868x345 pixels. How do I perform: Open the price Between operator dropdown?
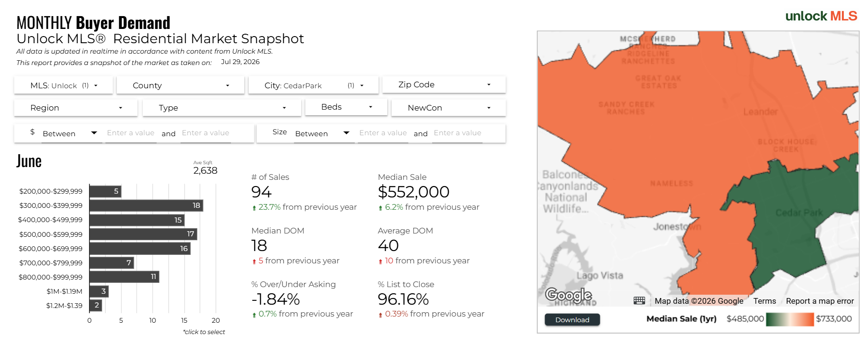70,133
